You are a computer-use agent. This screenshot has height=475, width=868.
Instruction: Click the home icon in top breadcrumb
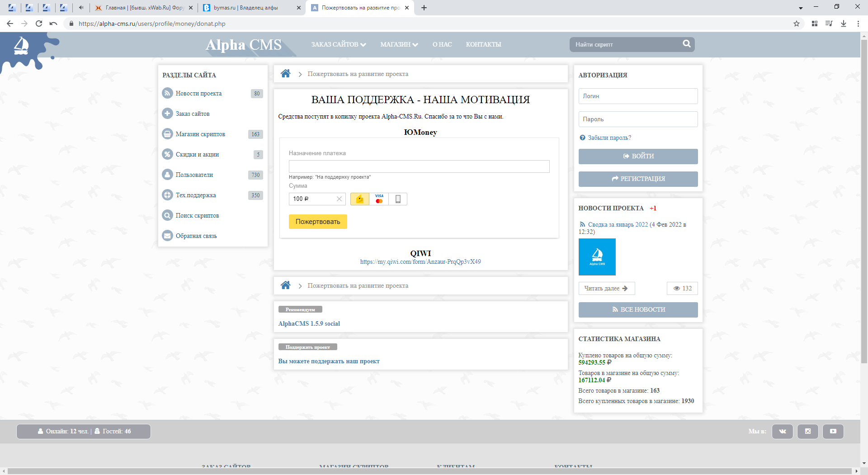(x=285, y=74)
